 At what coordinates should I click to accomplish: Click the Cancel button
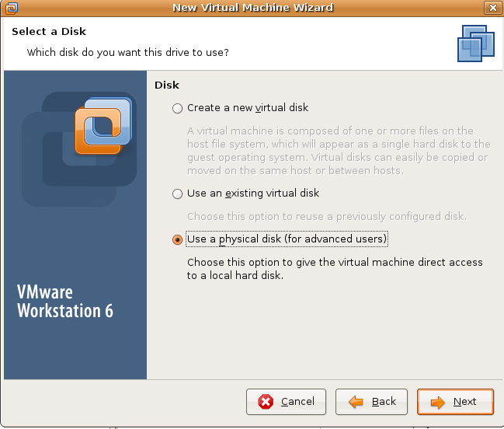coord(286,402)
